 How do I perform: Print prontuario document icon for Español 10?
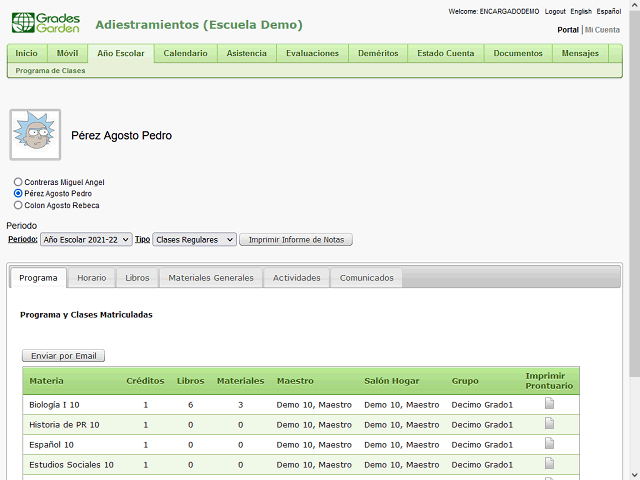pyautogui.click(x=549, y=444)
